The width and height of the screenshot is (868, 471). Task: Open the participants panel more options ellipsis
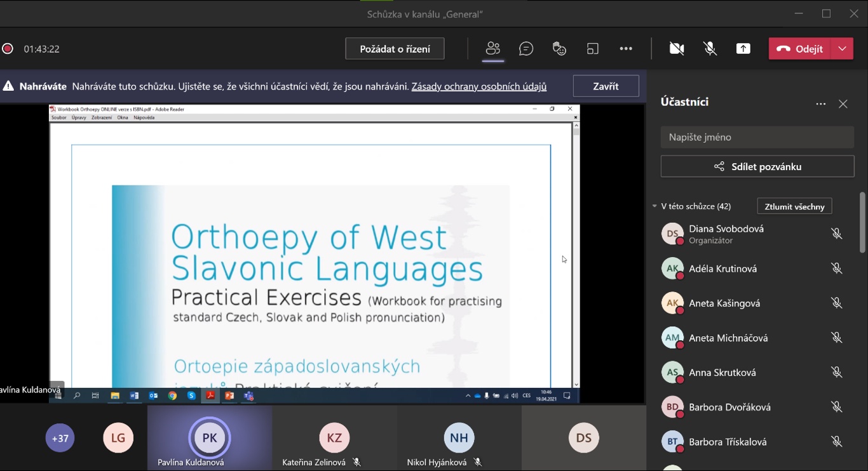click(821, 104)
